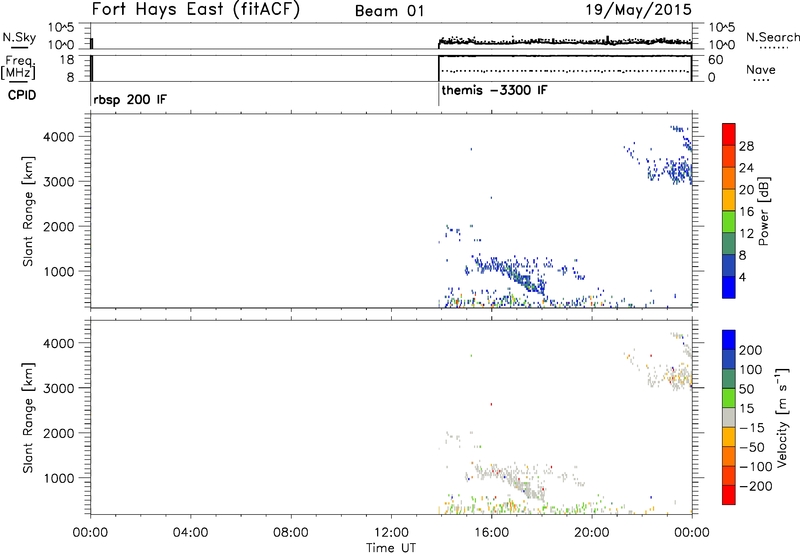The width and height of the screenshot is (800, 554).
Task: Pick the blue velocity segment above 200
Action: pyautogui.click(x=729, y=339)
